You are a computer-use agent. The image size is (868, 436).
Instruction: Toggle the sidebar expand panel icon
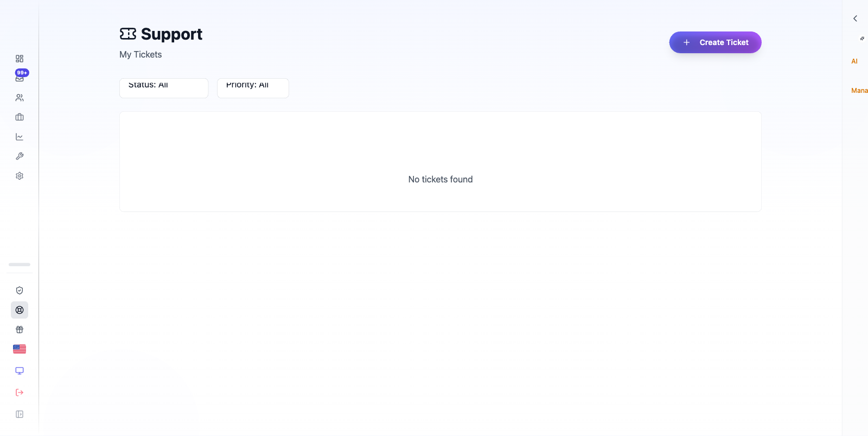(20, 414)
